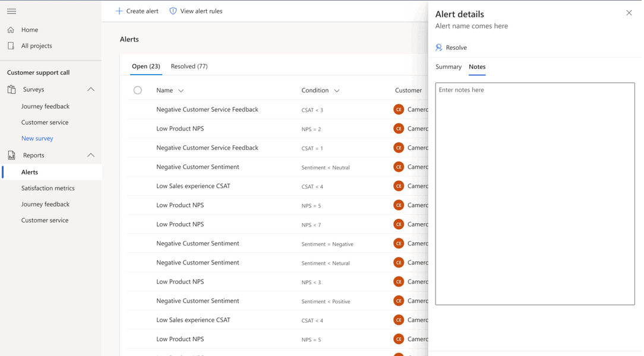Viewport: 644px width, 356px height.
Task: Click the shield icon for alert rules
Action: point(173,11)
